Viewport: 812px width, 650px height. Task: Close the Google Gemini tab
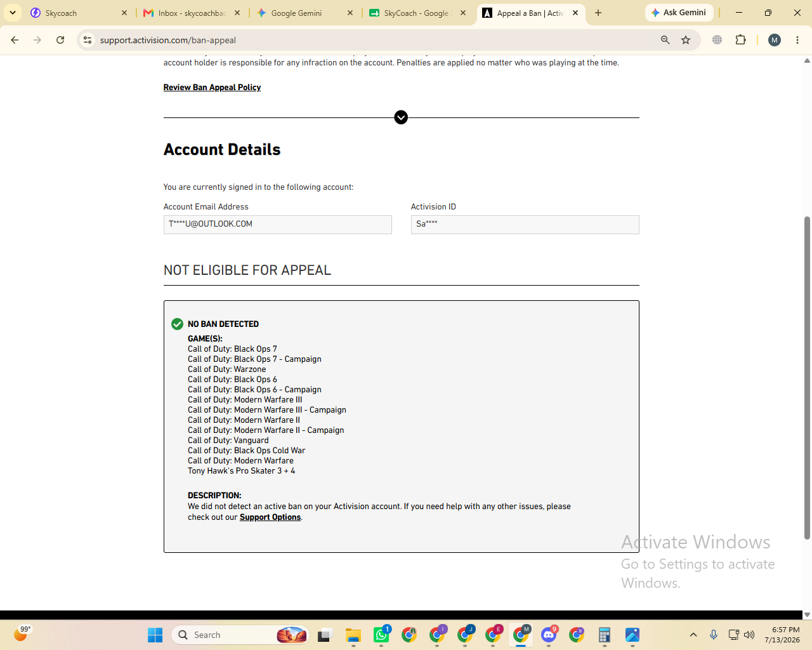350,13
